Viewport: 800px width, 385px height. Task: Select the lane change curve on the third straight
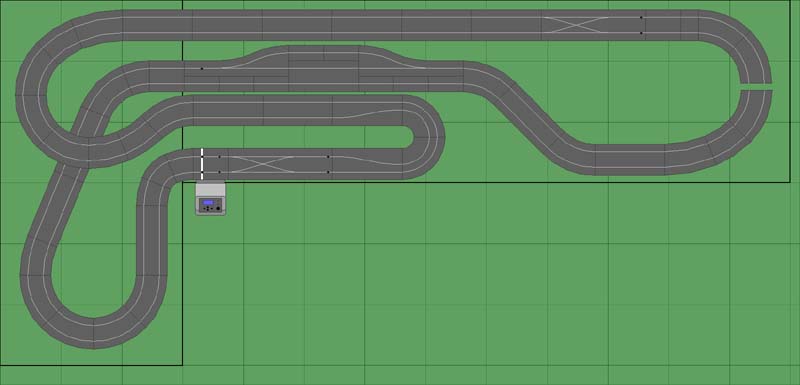point(367,111)
